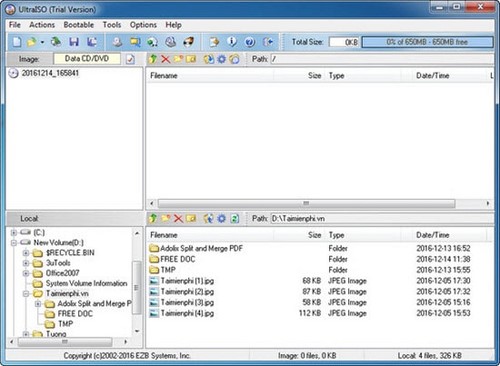The image size is (500, 366).
Task: Open the Help menu
Action: point(173,25)
